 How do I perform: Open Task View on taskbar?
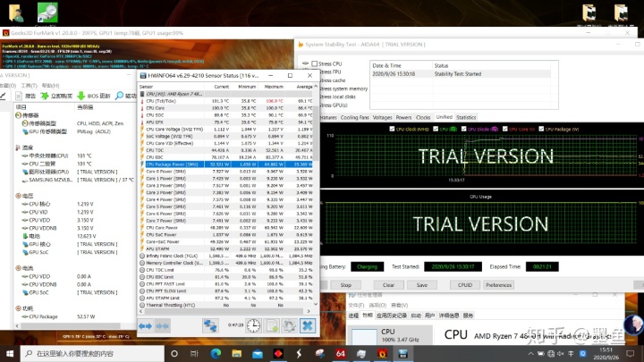click(195, 353)
